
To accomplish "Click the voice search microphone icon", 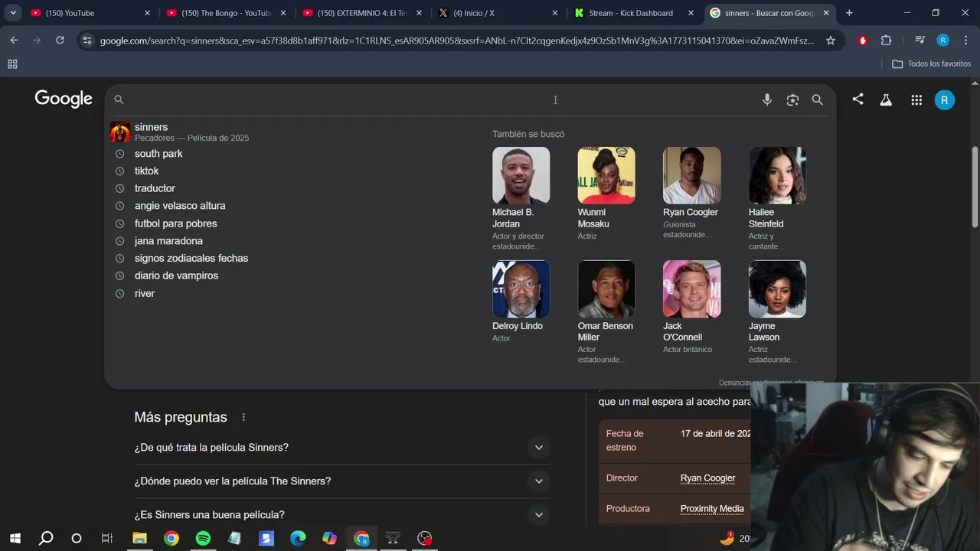I will click(766, 99).
